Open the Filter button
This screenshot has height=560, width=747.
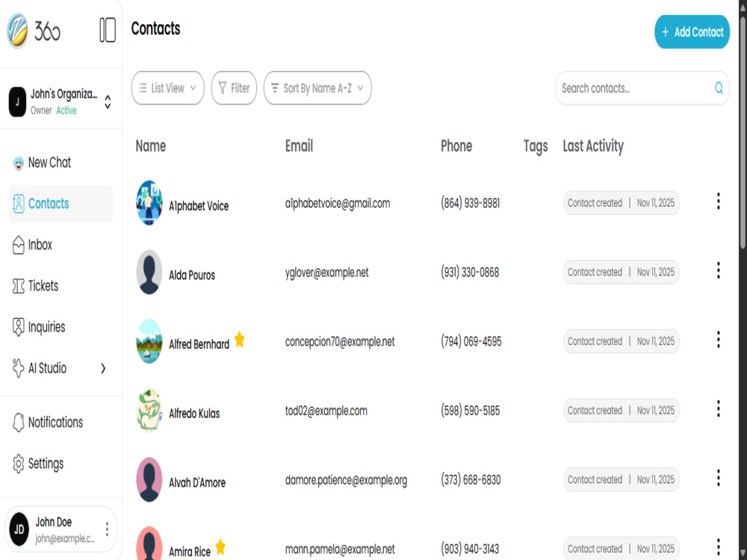point(234,88)
